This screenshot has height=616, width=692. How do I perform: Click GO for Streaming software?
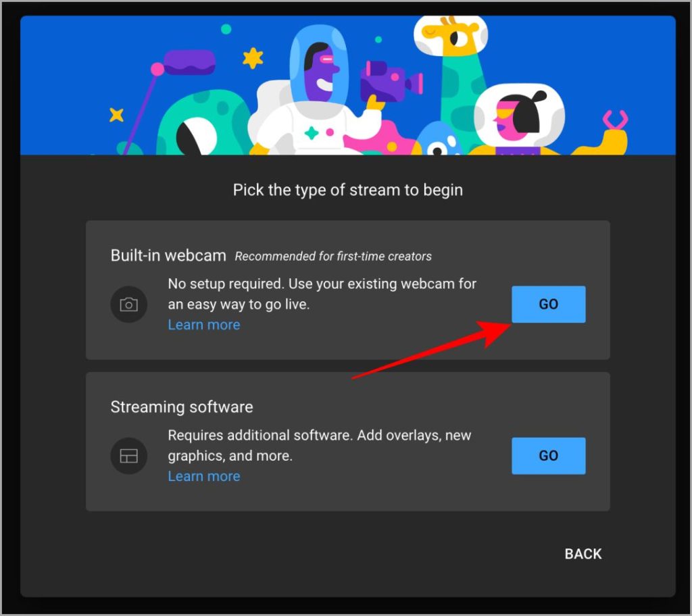(x=548, y=455)
